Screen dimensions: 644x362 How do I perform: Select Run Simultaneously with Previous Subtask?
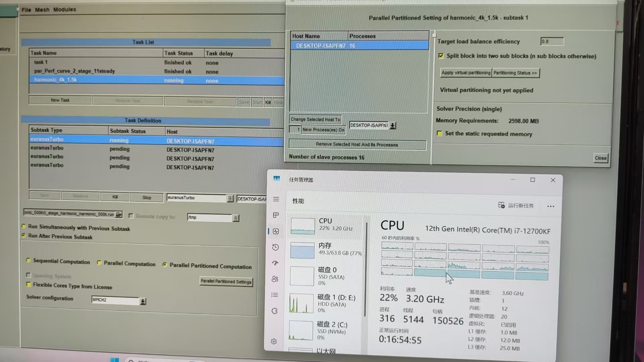click(24, 226)
